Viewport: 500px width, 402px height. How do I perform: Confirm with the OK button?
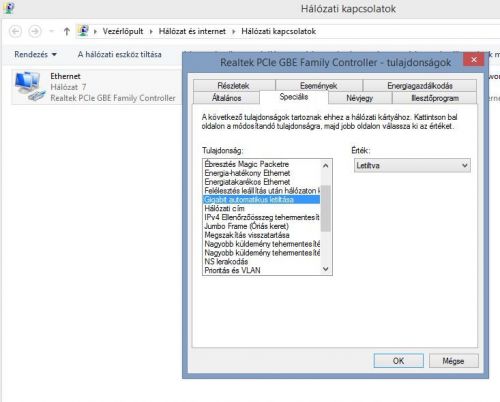click(x=399, y=361)
